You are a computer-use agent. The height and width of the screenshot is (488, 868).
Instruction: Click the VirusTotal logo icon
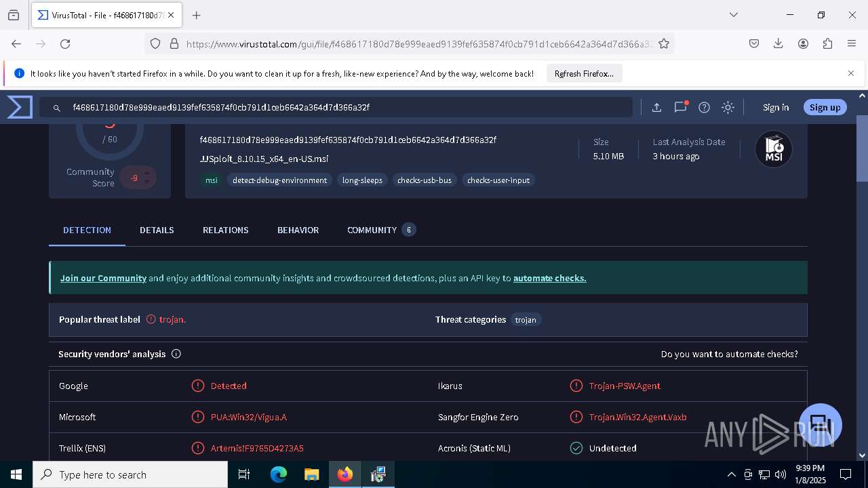(20, 107)
